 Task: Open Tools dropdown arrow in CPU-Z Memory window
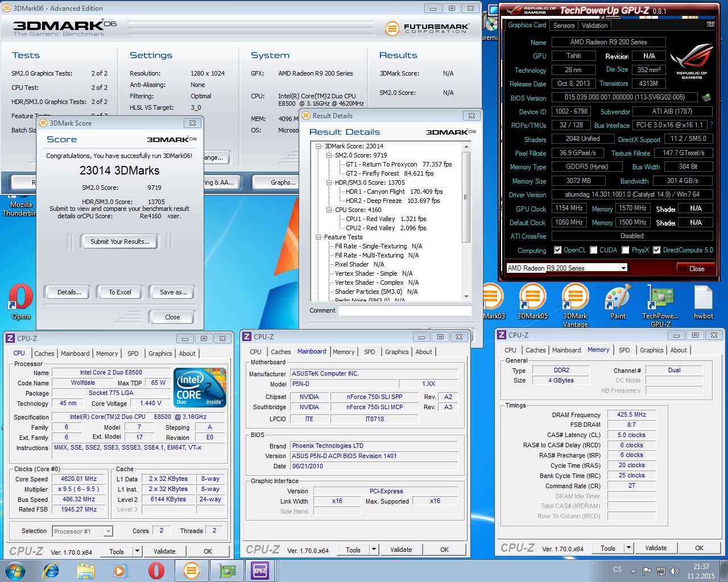pos(628,548)
